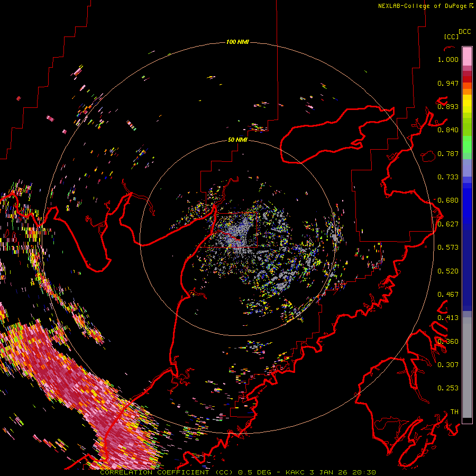This screenshot has width=476, height=476.
Task: Click the 20:30 timestamp in the caption
Action: click(x=364, y=472)
